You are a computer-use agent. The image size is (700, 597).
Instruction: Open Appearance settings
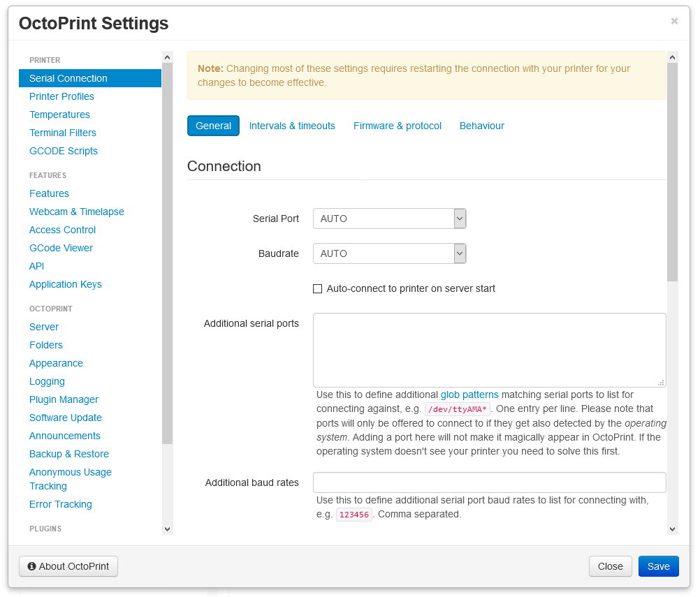pyautogui.click(x=57, y=363)
